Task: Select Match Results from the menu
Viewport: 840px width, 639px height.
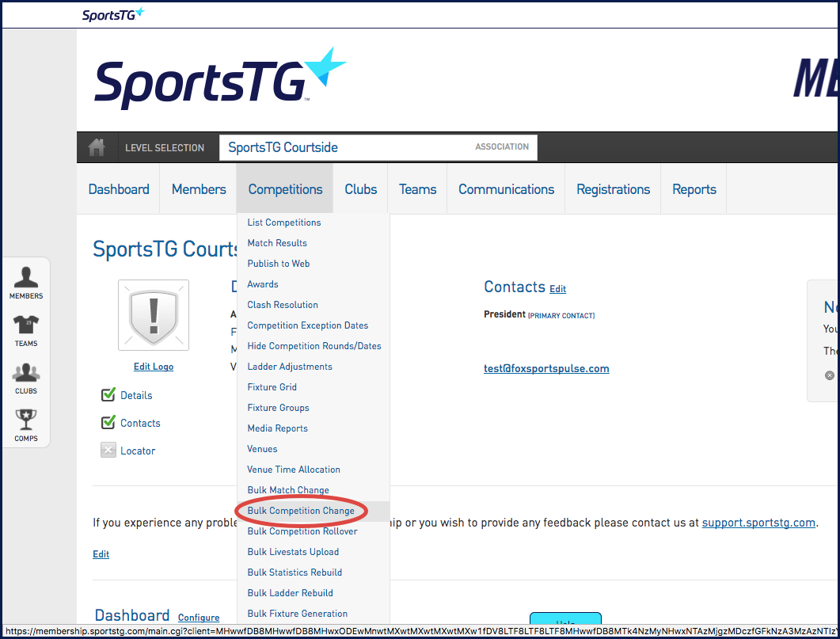Action: click(x=277, y=243)
